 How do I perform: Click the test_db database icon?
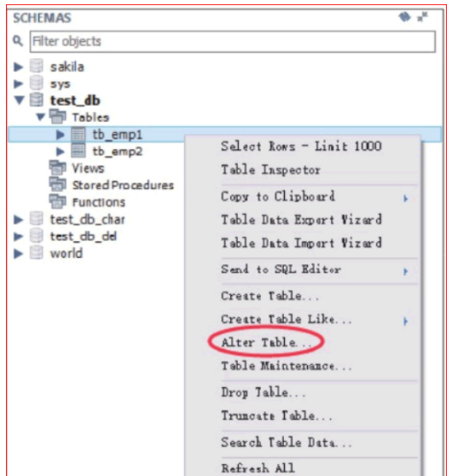coord(37,100)
